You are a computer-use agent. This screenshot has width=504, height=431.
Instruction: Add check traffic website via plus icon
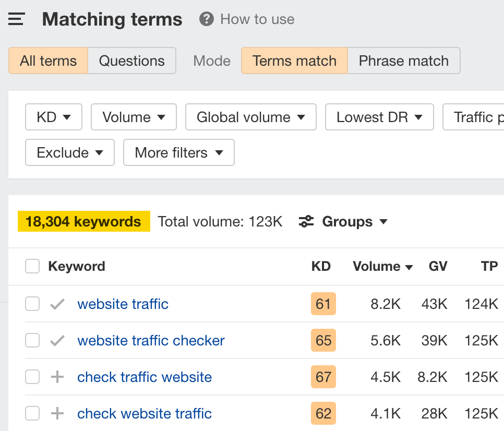click(x=57, y=377)
